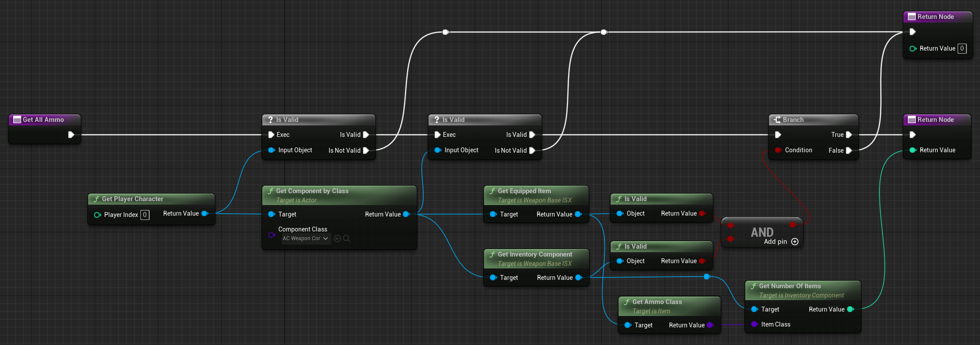
Task: Select the AND node label
Action: [762, 232]
